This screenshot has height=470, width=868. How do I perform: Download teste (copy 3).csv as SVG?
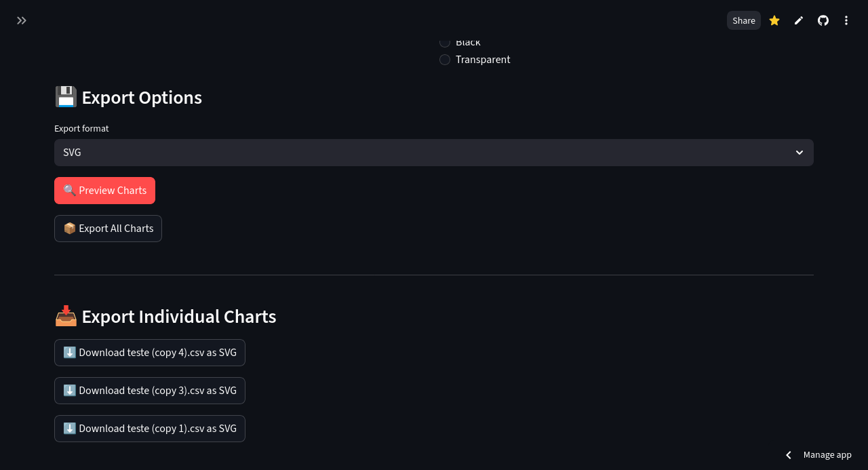pyautogui.click(x=150, y=391)
